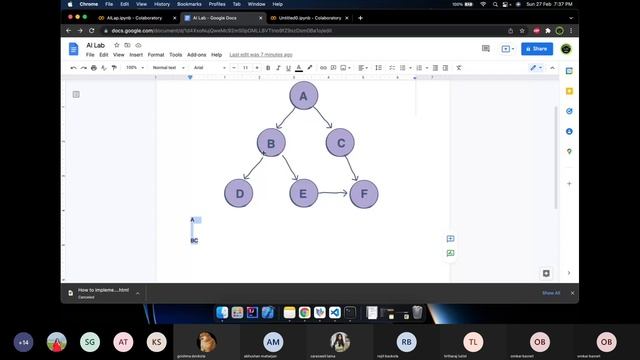This screenshot has height=360, width=640.
Task: Click the blue Share button
Action: coord(537,49)
